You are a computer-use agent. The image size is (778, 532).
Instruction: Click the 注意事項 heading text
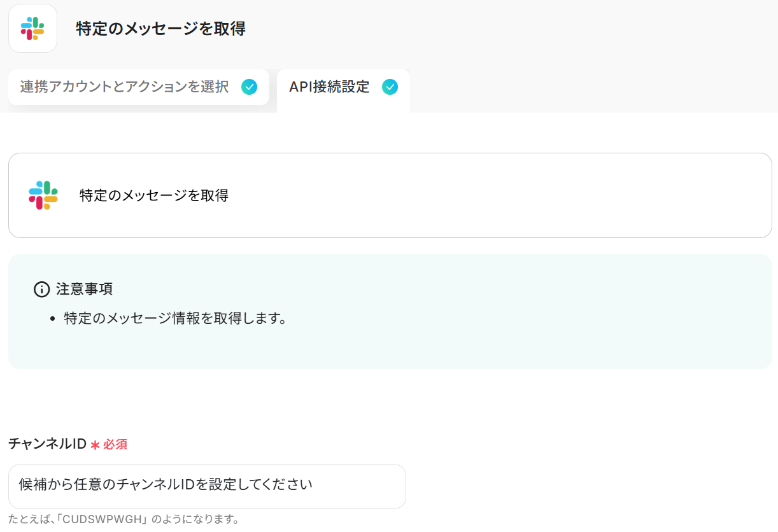tap(85, 290)
